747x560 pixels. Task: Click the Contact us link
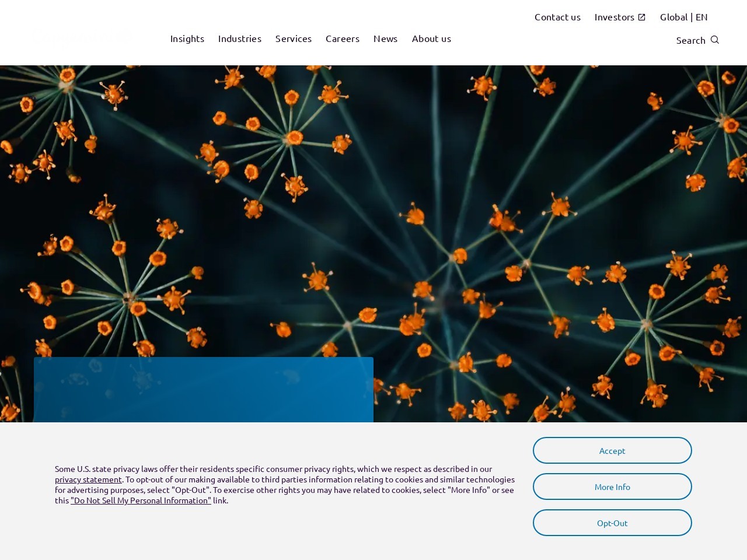[557, 17]
